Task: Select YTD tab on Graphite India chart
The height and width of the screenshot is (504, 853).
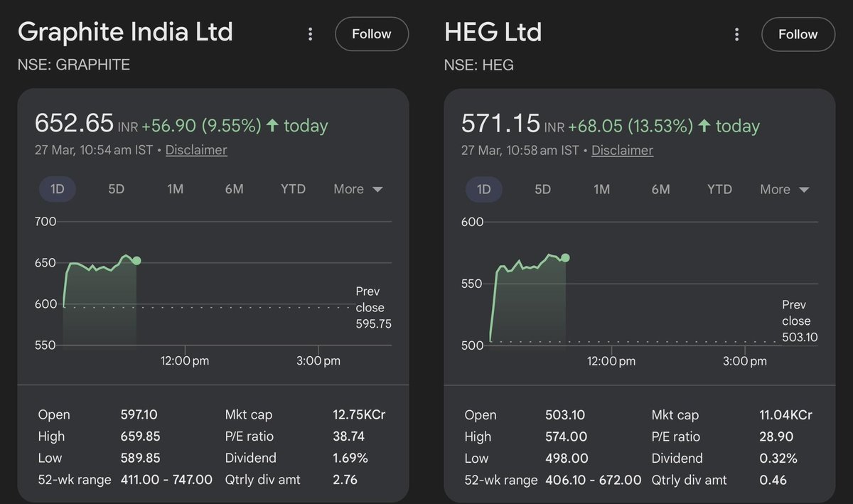Action: click(x=293, y=189)
